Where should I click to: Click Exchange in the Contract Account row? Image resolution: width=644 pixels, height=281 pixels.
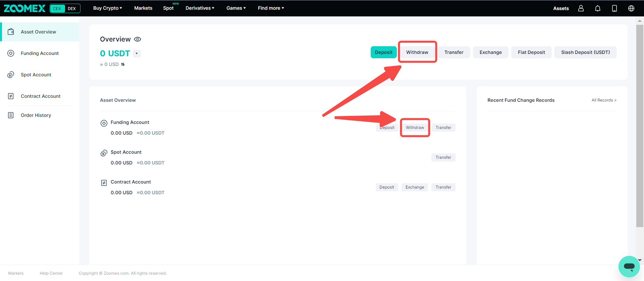(x=415, y=187)
